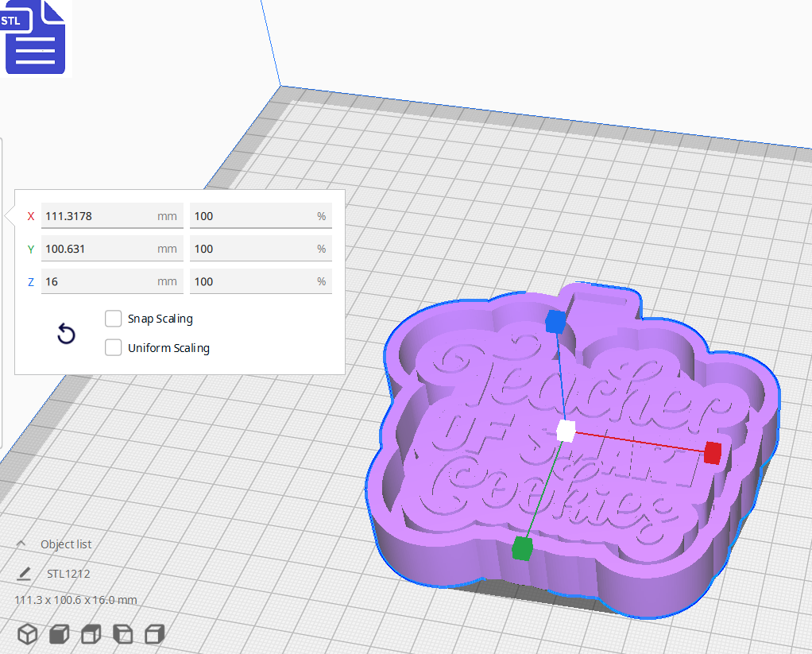Image resolution: width=812 pixels, height=654 pixels.
Task: Select the STL1212 object entry
Action: [70, 573]
